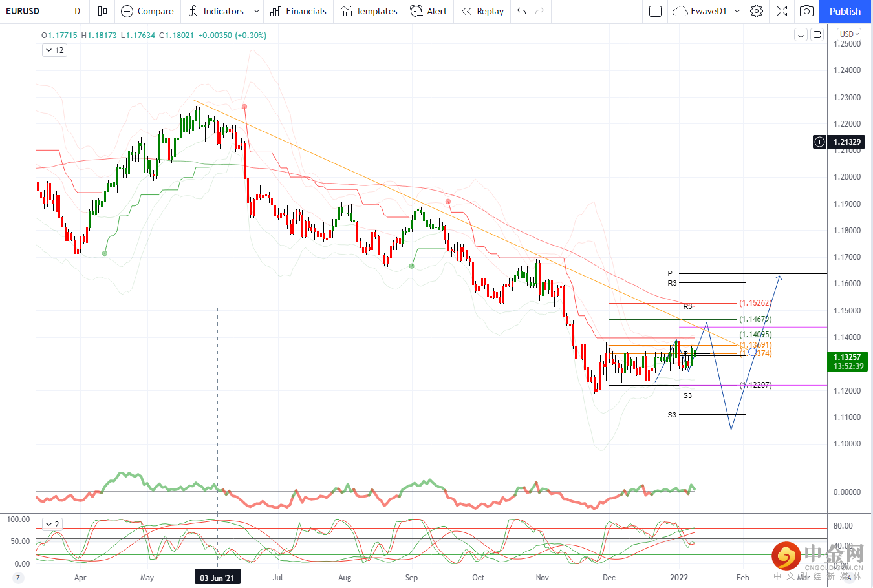Start bar Replay mode
This screenshot has width=873, height=588.
click(x=482, y=11)
